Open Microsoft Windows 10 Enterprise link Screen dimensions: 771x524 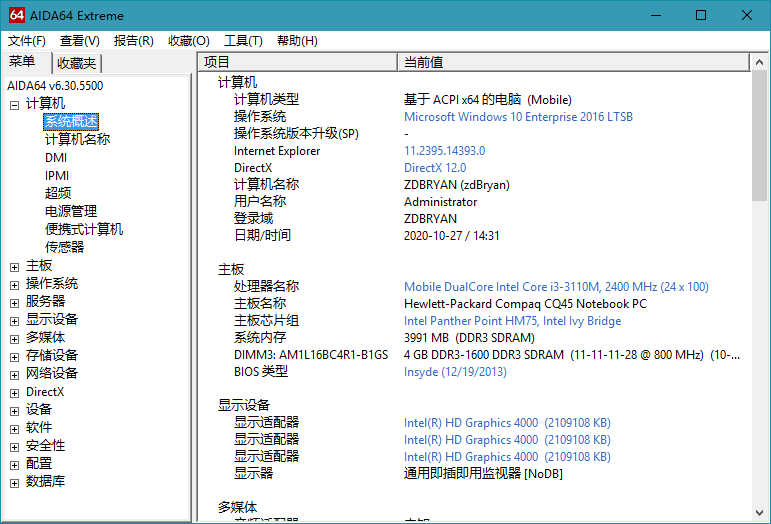(518, 117)
